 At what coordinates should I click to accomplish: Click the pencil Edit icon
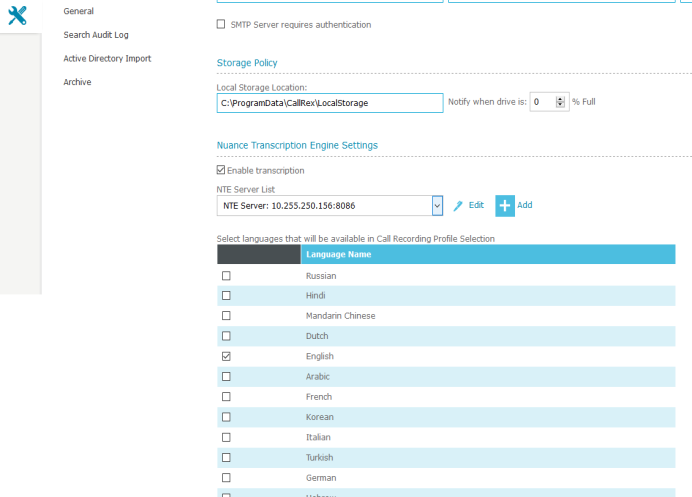[x=458, y=205]
